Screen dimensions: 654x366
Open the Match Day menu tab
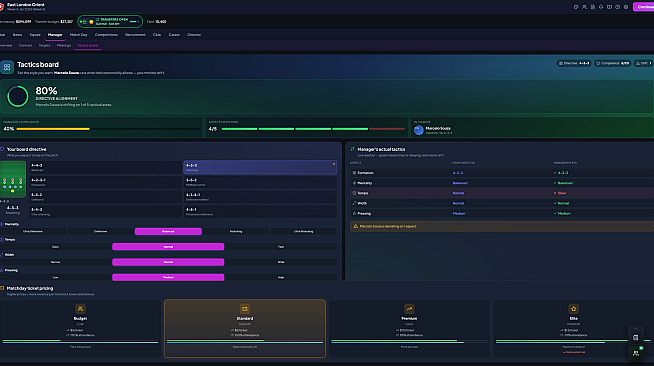point(78,35)
